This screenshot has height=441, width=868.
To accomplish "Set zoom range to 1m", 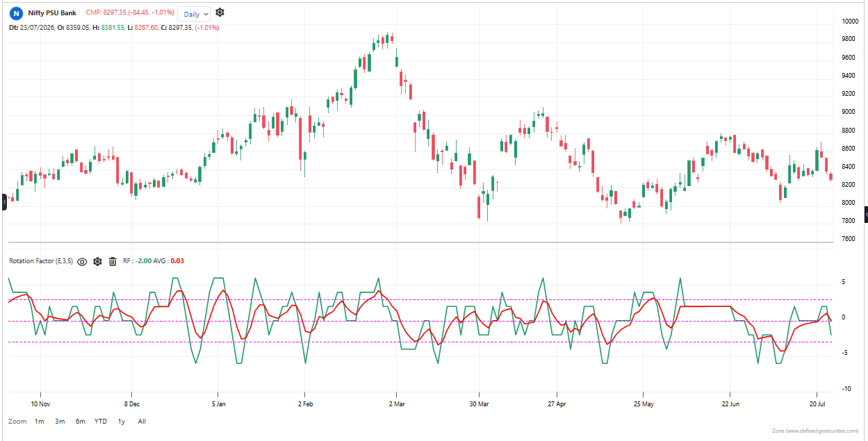I will [40, 422].
